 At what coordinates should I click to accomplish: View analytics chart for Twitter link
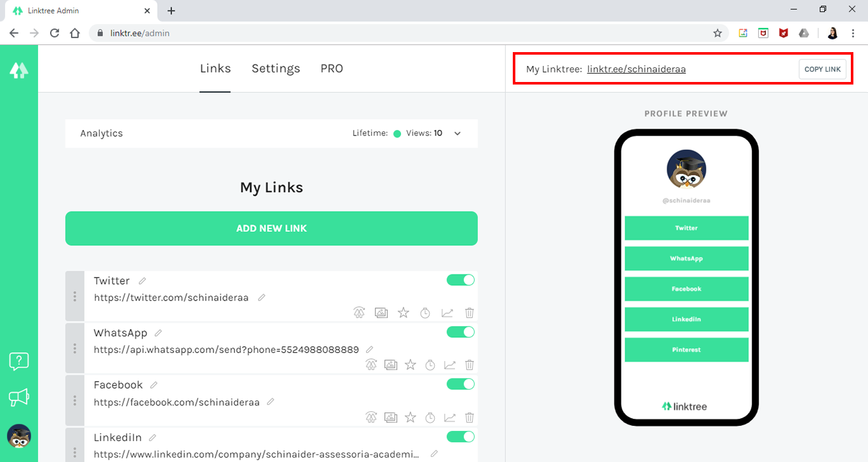coord(447,313)
